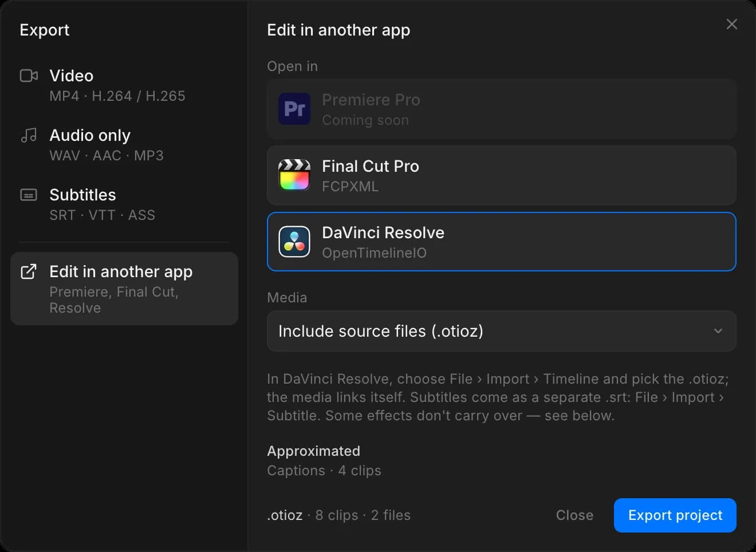This screenshot has height=552, width=756.
Task: Select the DaVinci Resolve option
Action: (x=502, y=242)
